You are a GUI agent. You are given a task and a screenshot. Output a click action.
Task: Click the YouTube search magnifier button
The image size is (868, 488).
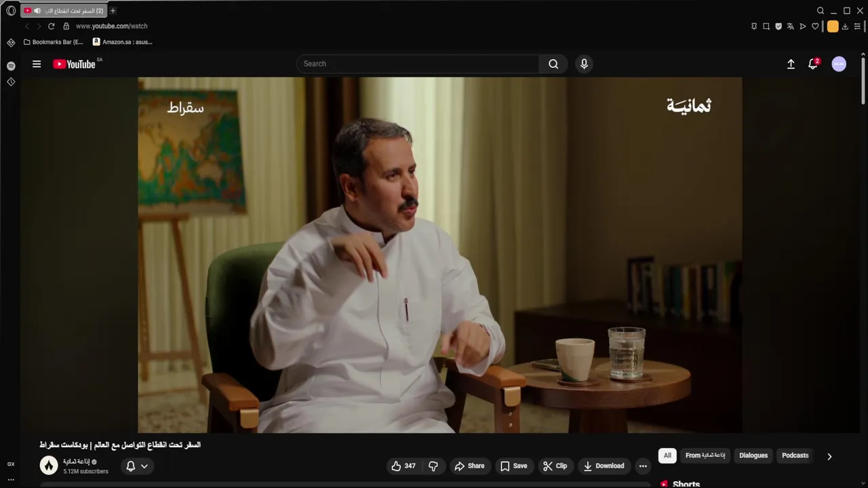pos(553,64)
